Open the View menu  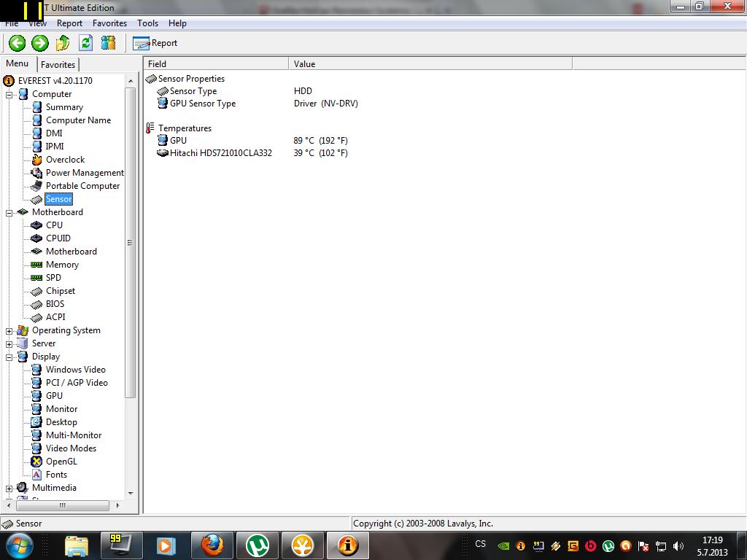coord(38,23)
